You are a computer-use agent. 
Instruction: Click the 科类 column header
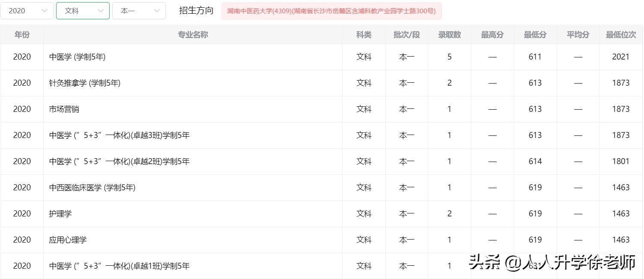point(363,35)
